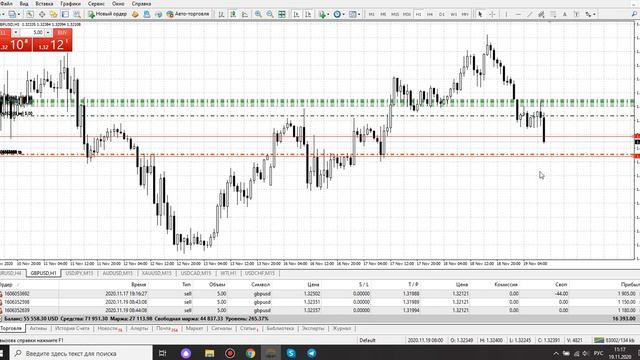Decrease volume with left arrow

pos(16,32)
